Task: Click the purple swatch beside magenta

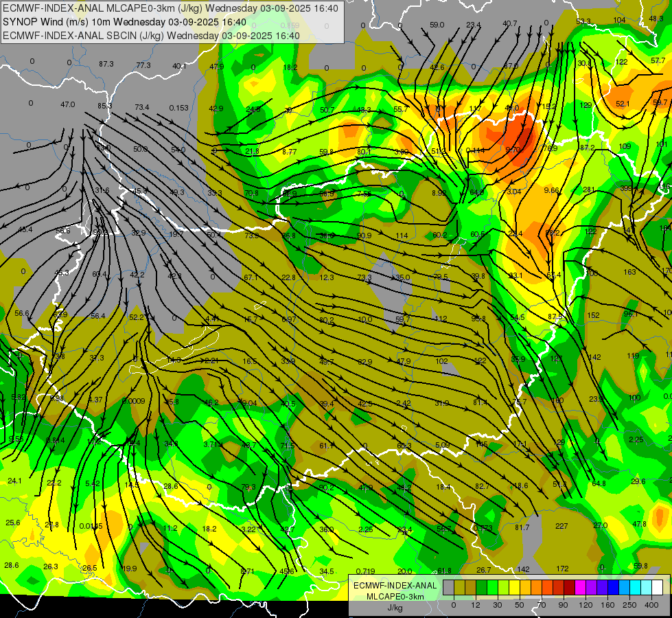Action: [x=592, y=587]
